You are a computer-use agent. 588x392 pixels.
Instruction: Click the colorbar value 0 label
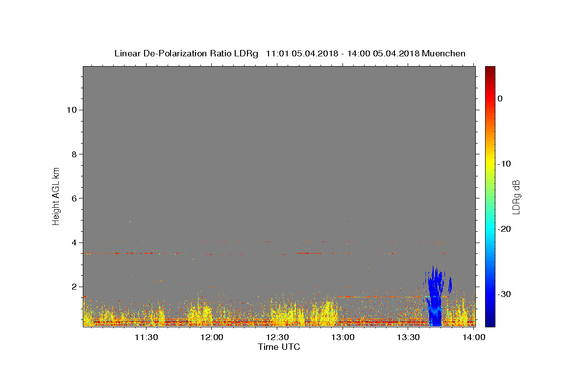[x=500, y=98]
